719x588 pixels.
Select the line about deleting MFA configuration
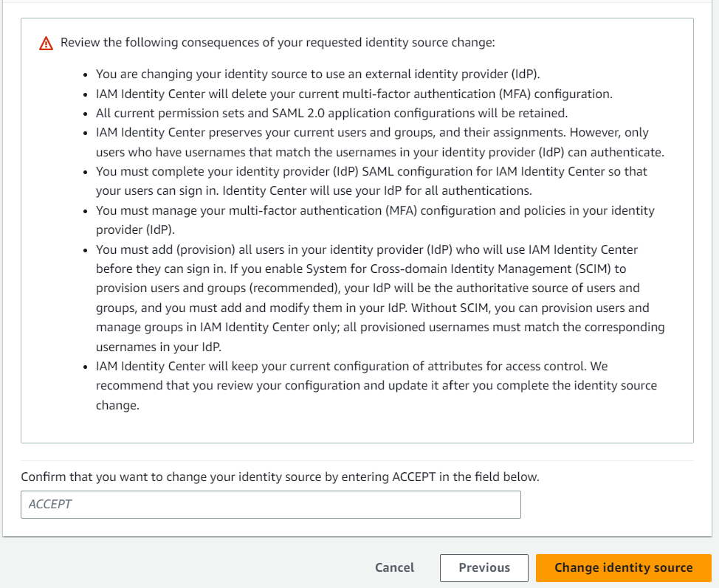click(x=354, y=94)
